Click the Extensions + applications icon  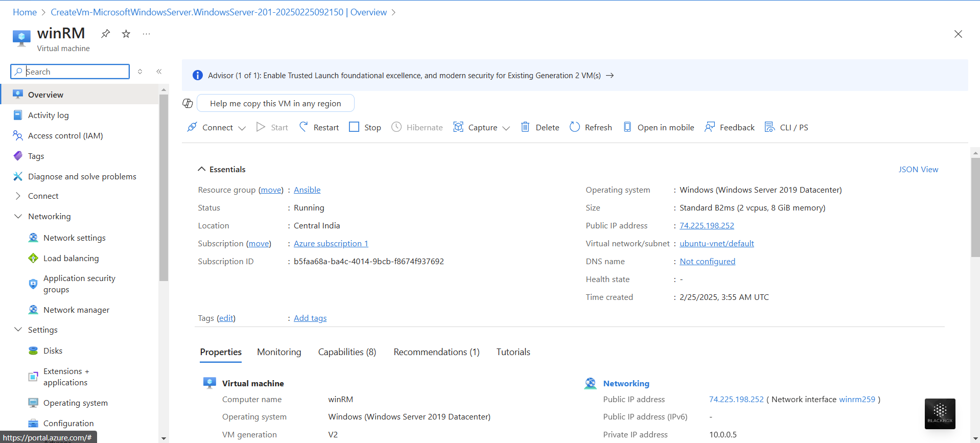pos(33,377)
